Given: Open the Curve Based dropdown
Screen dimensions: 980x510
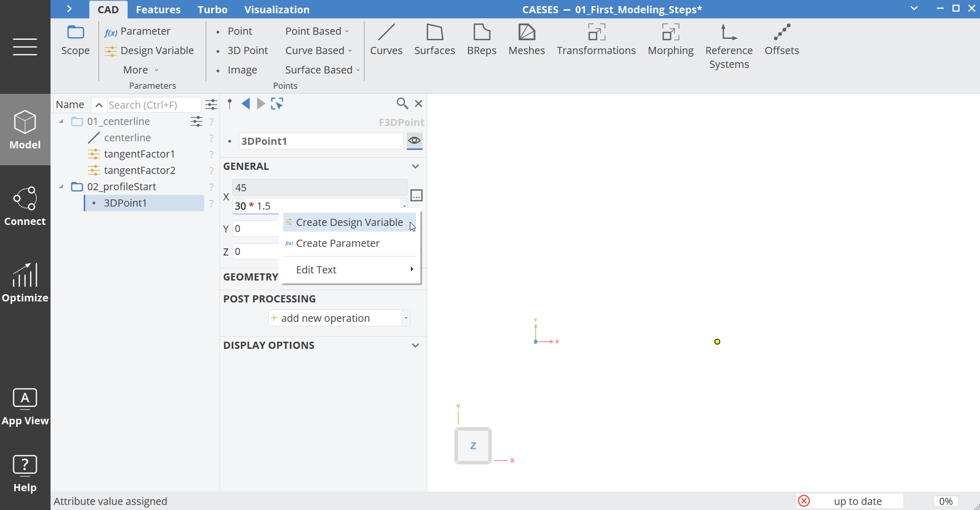Looking at the screenshot, I should (x=317, y=50).
